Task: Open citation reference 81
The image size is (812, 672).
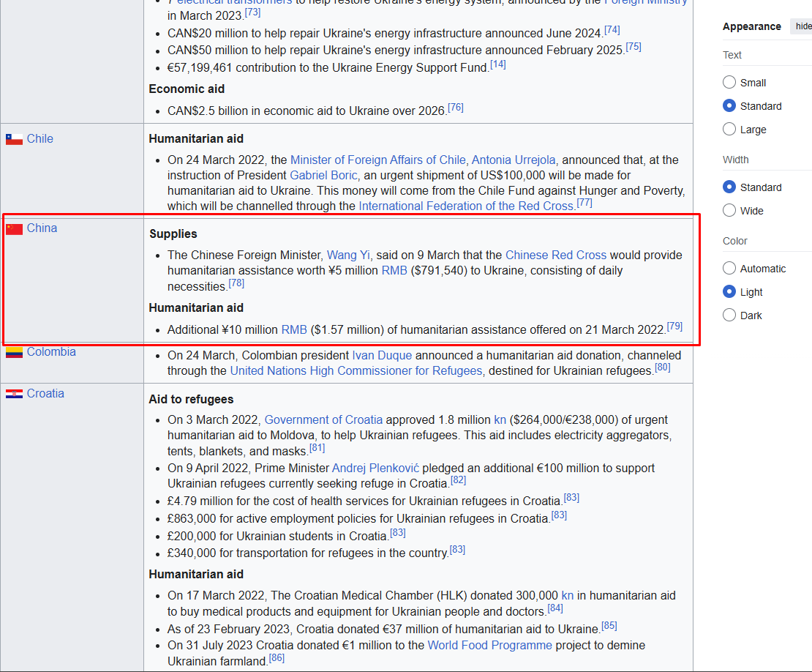Action: click(317, 448)
